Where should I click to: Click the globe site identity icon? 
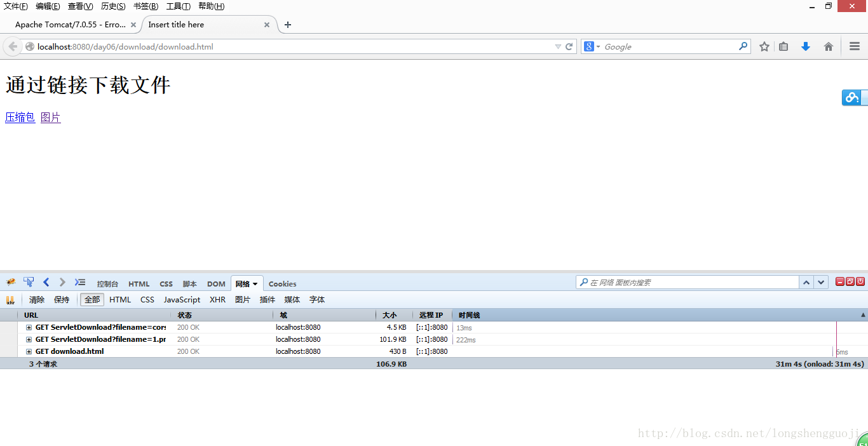pos(30,46)
